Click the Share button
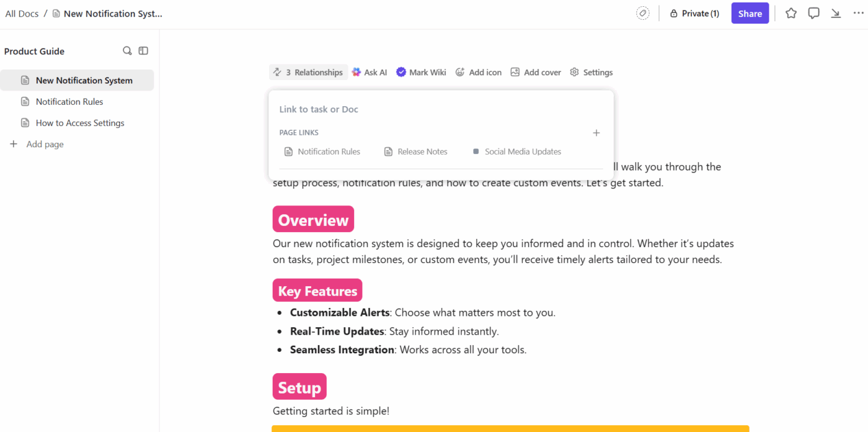Screen dimensions: 868x432 pos(750,12)
